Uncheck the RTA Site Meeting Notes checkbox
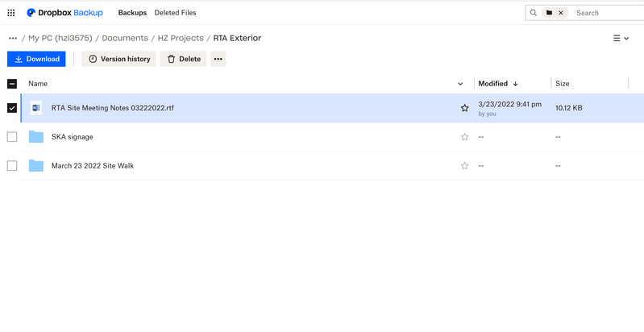 (12, 108)
